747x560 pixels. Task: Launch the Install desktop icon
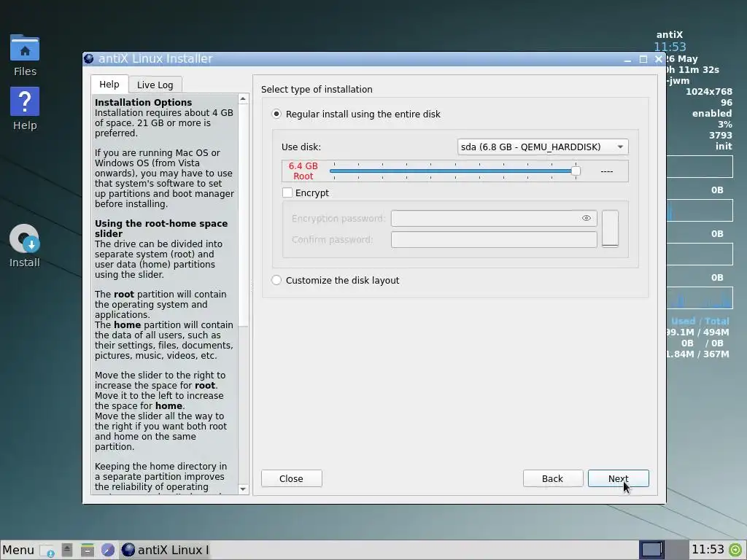(25, 246)
